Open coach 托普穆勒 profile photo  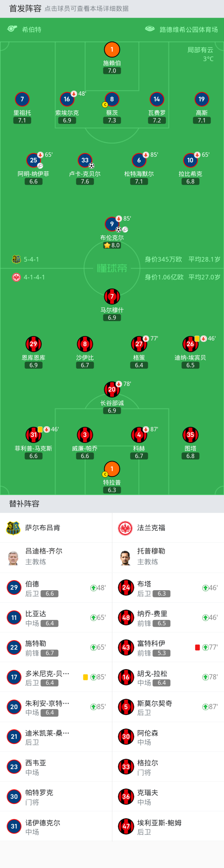pyautogui.click(x=125, y=557)
